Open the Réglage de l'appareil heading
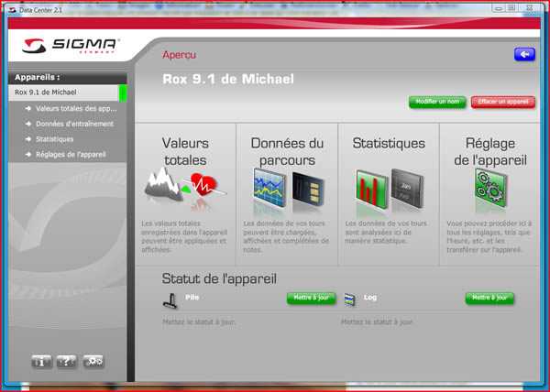This screenshot has height=392, width=550. coord(490,151)
